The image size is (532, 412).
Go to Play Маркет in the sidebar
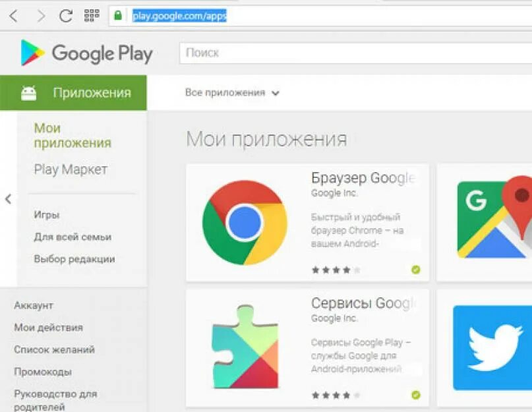click(71, 169)
